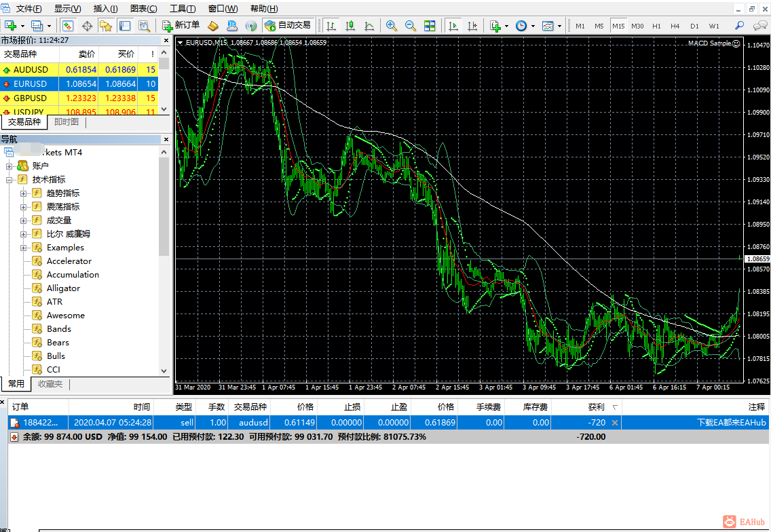Zoom out of the chart

coord(410,26)
